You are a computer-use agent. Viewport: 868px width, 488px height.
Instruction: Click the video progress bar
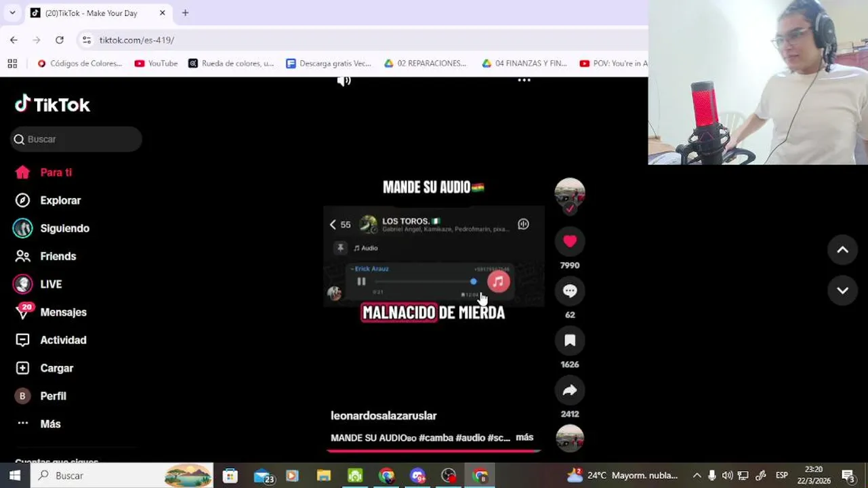pyautogui.click(x=434, y=450)
